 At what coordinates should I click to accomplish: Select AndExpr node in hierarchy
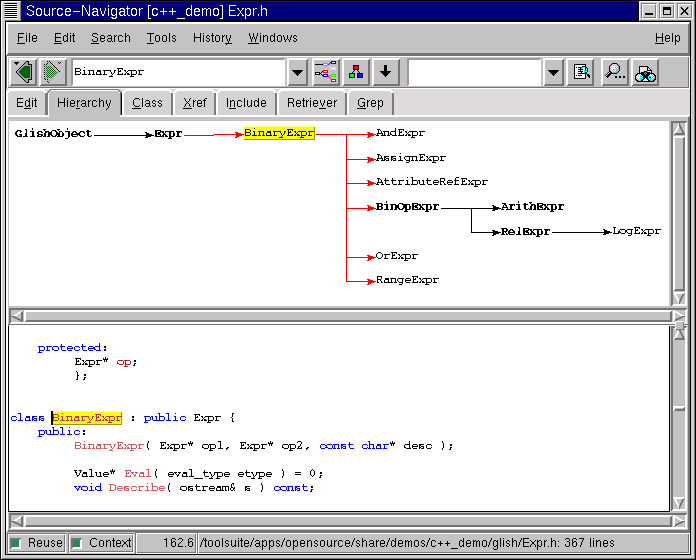point(400,133)
